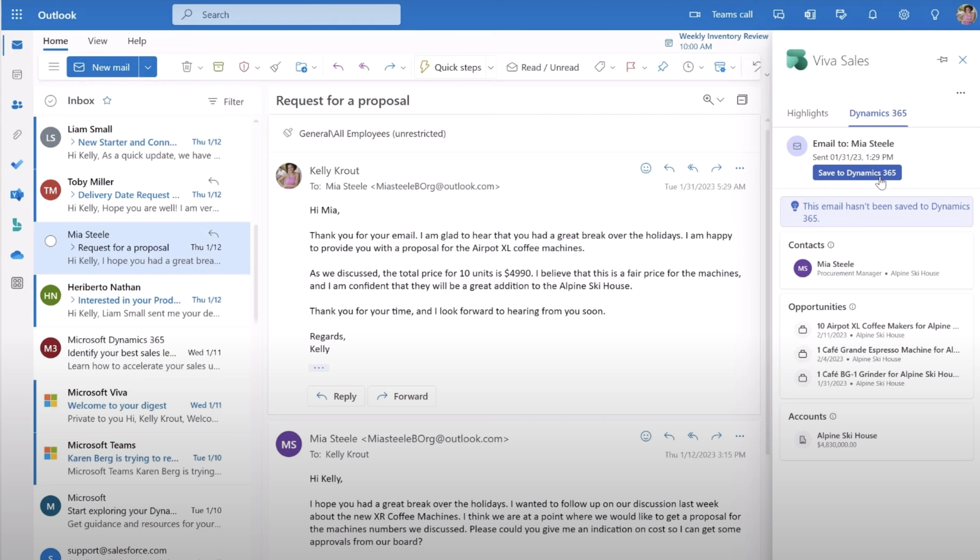This screenshot has width=980, height=560.
Task: Pin the Viva Sales pane
Action: click(x=942, y=60)
